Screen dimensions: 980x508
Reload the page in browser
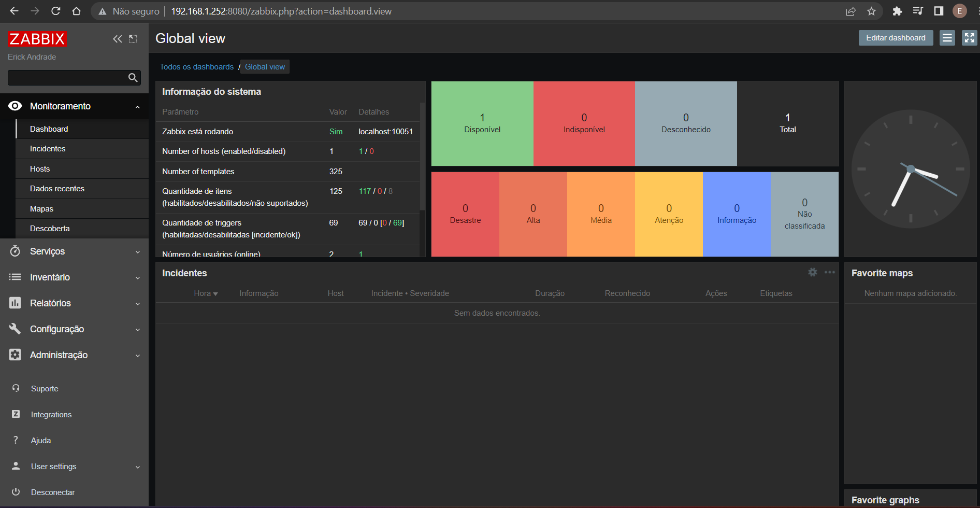point(56,11)
